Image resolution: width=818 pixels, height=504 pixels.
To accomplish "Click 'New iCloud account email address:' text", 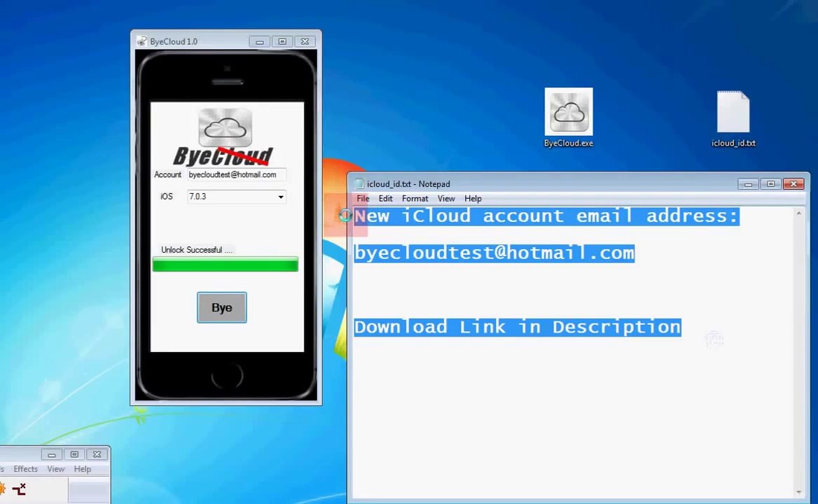I will point(546,216).
